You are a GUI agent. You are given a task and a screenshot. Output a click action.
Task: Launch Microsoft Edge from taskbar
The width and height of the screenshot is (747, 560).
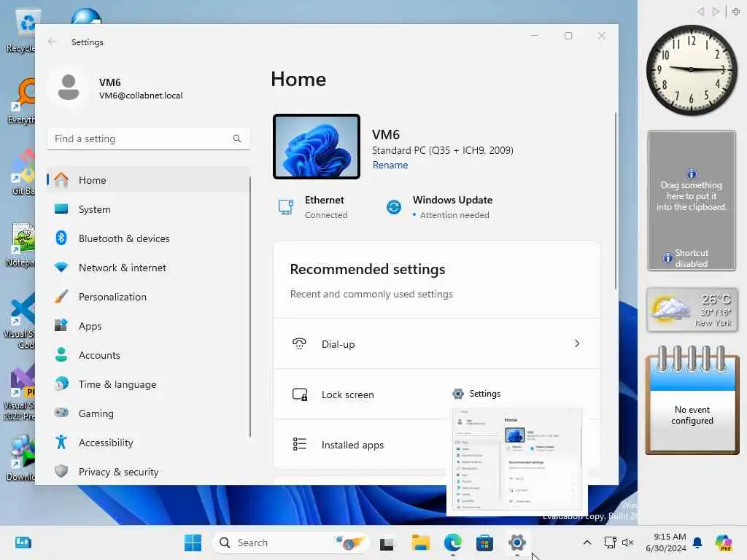[452, 542]
